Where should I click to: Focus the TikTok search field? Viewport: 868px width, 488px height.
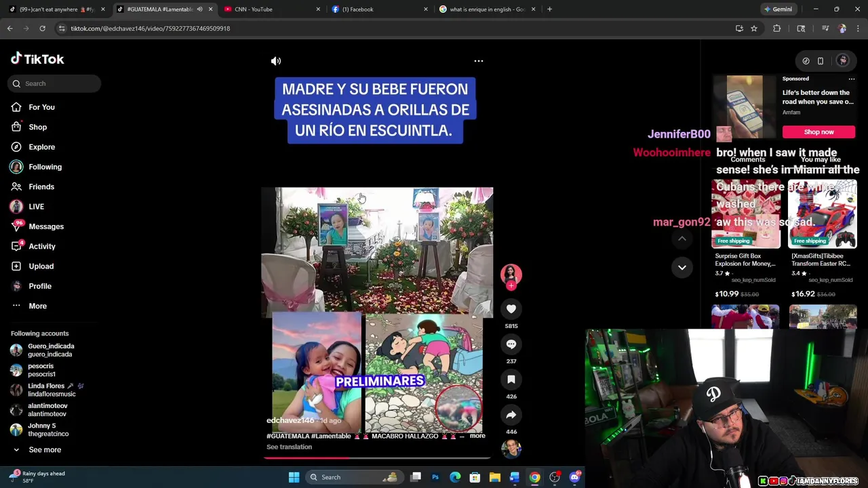tap(55, 83)
